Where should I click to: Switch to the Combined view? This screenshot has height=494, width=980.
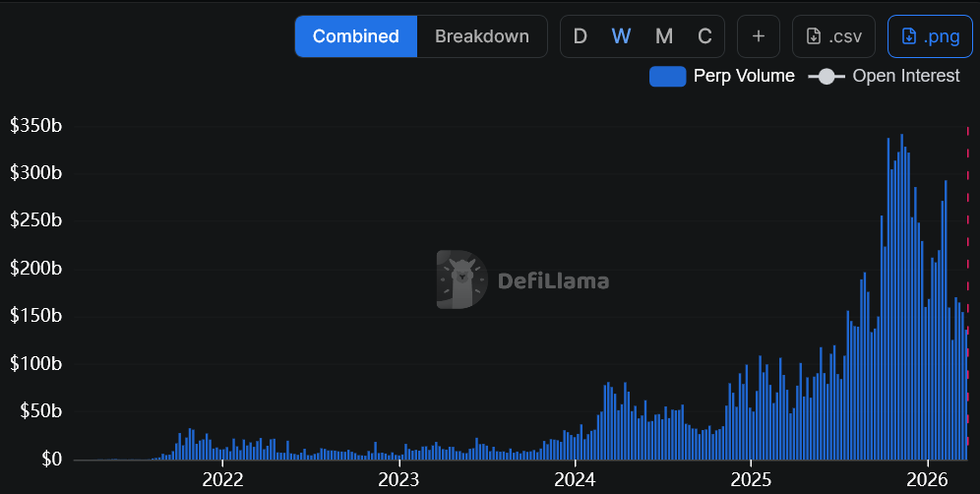[x=356, y=36]
